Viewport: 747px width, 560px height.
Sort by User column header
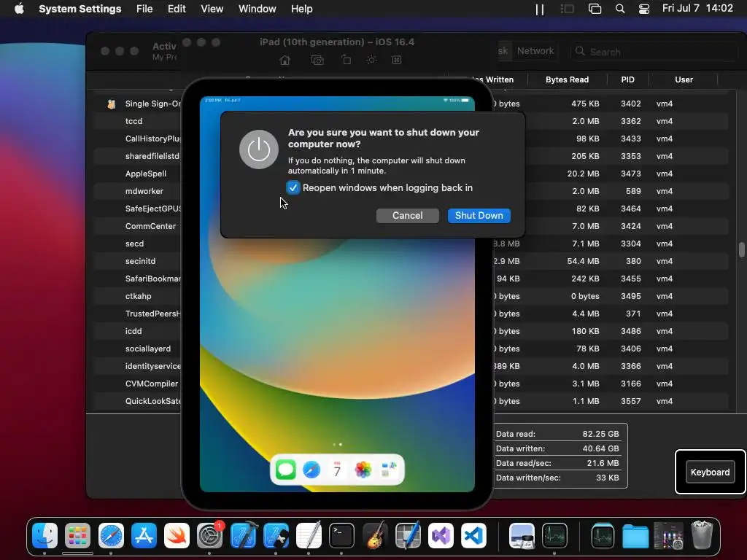[x=684, y=79]
